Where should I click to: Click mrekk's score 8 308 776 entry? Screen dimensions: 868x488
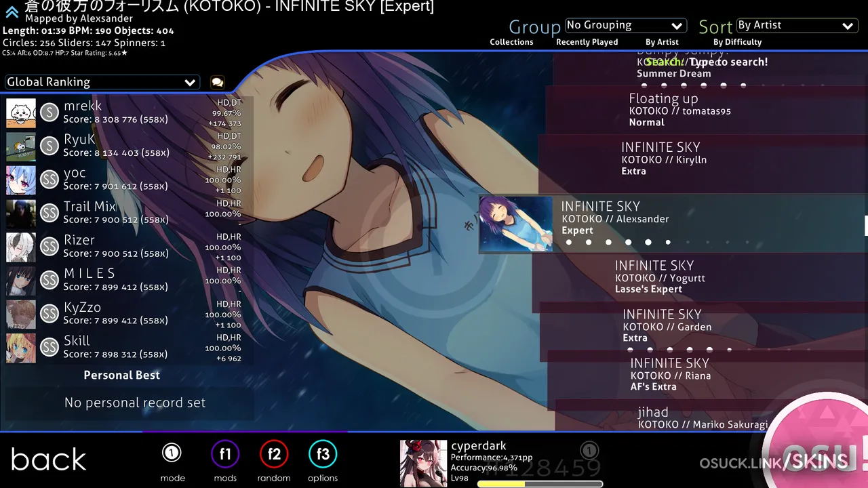coord(129,113)
